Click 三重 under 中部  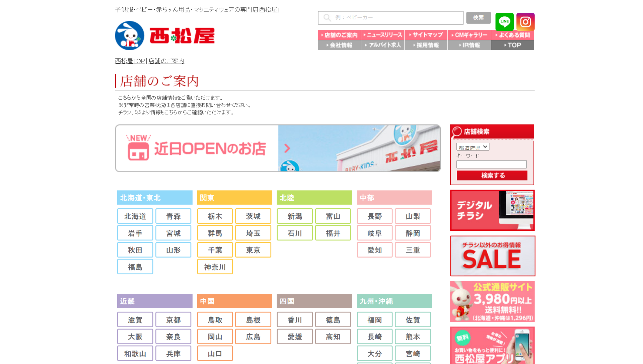[x=413, y=250]
